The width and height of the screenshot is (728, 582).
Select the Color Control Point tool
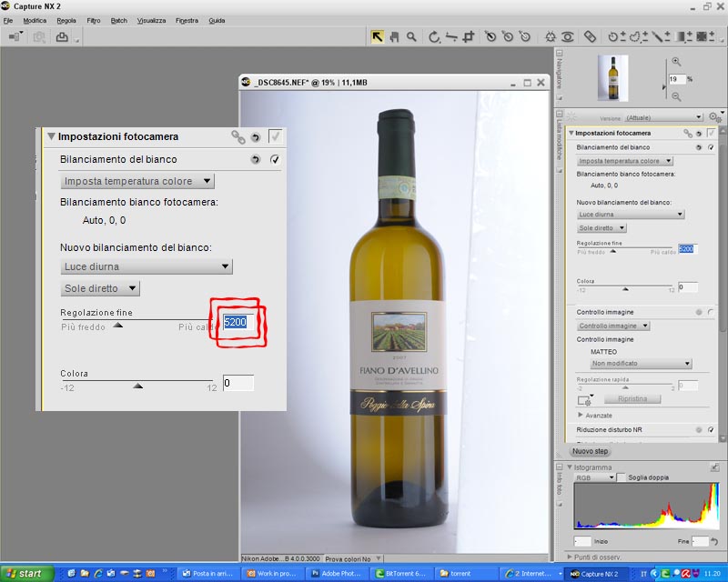click(x=551, y=36)
